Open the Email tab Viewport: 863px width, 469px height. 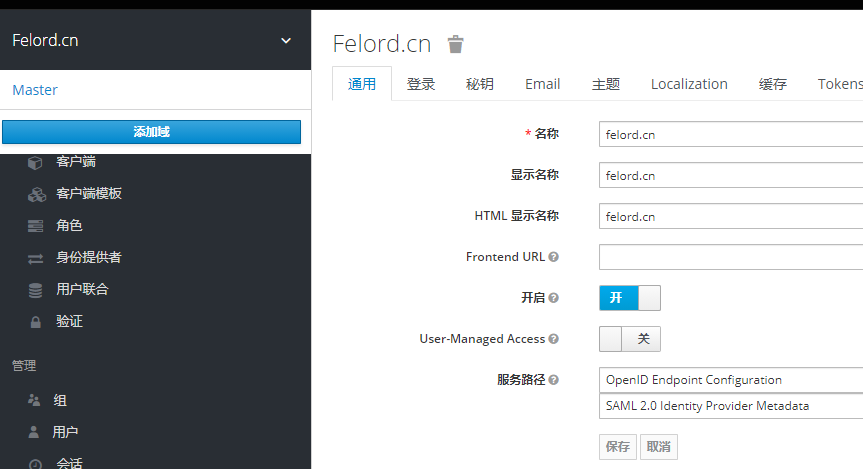(542, 84)
